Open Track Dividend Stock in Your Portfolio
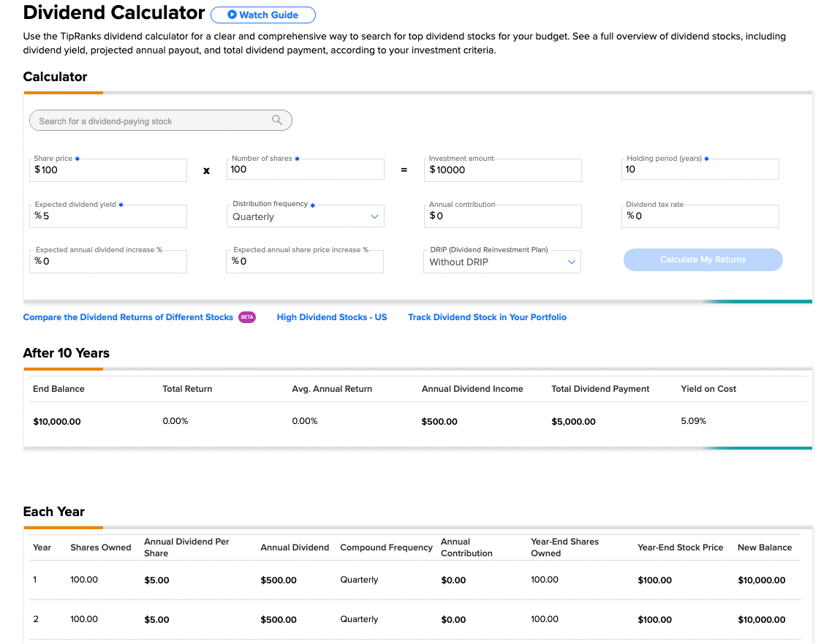This screenshot has height=644, width=840. pos(487,317)
